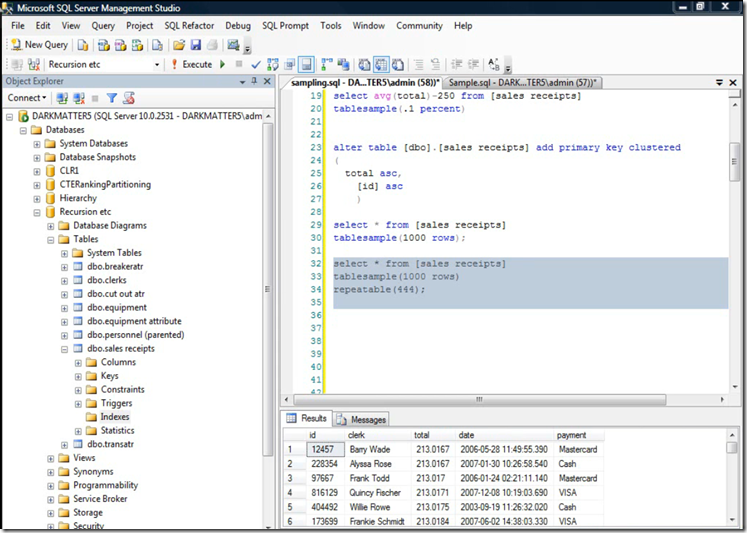Open an Analysis Services MDX Query
This screenshot has width=747, height=533.
pyautogui.click(x=103, y=45)
